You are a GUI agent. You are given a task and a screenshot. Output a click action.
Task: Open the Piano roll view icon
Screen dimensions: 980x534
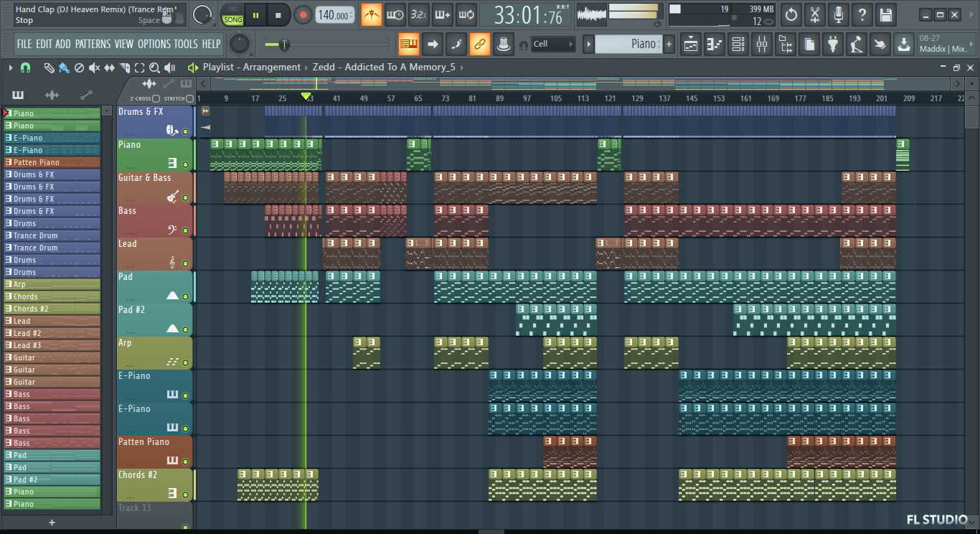[715, 44]
